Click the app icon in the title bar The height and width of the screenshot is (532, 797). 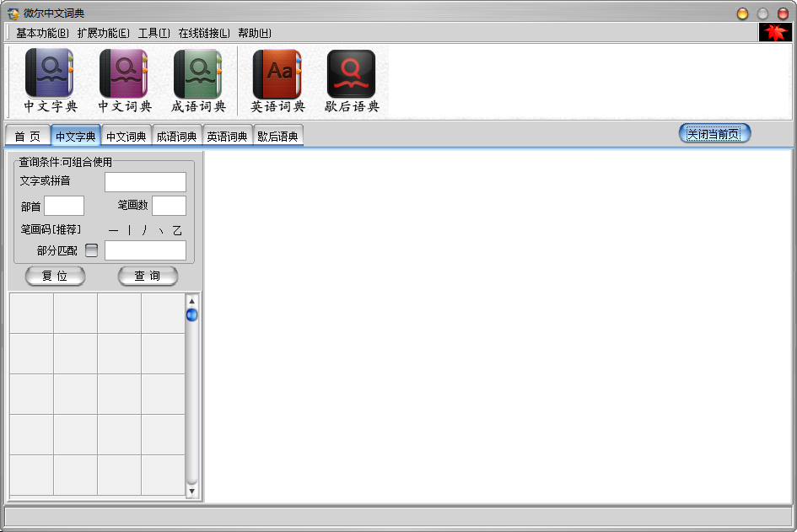click(13, 13)
